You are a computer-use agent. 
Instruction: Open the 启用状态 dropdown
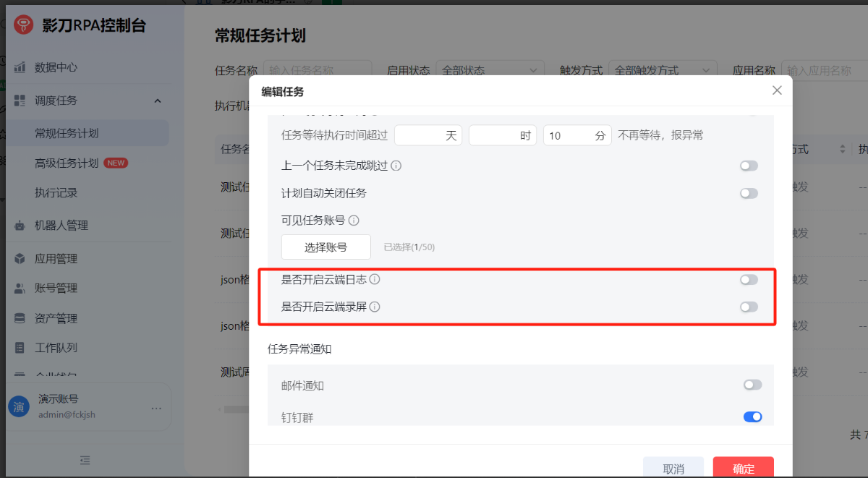(x=490, y=70)
